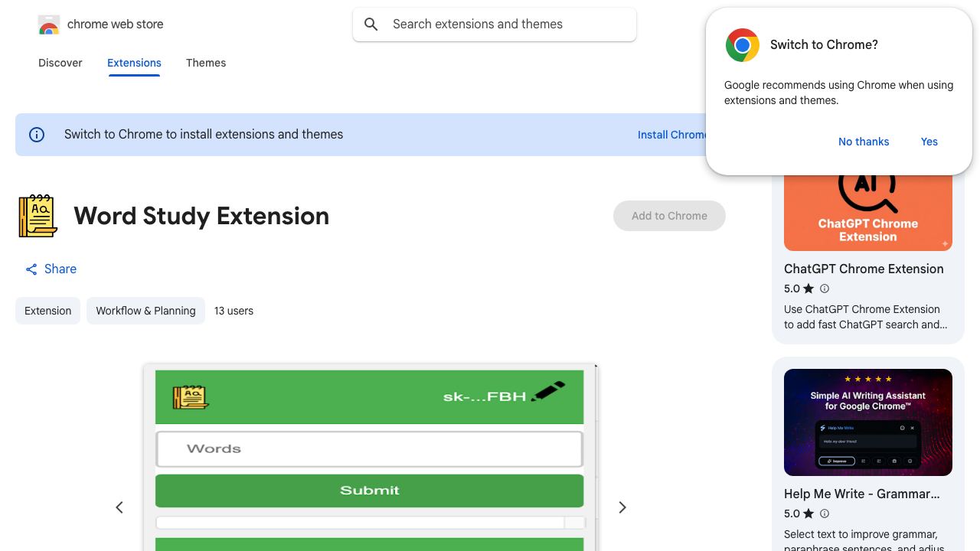Open the ChatGPT Chrome Extension thumbnail

coord(868,212)
